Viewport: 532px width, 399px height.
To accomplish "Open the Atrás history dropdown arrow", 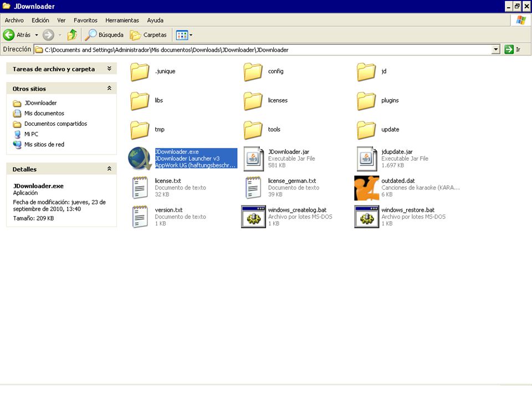I will (x=37, y=35).
